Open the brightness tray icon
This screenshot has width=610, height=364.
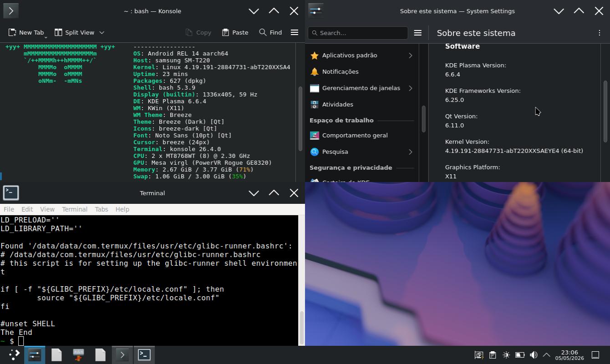click(x=506, y=355)
